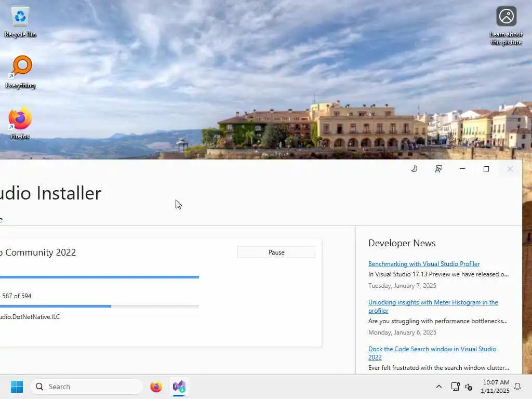532x399 pixels.
Task: Click the taskbar Search box
Action: pos(87,387)
